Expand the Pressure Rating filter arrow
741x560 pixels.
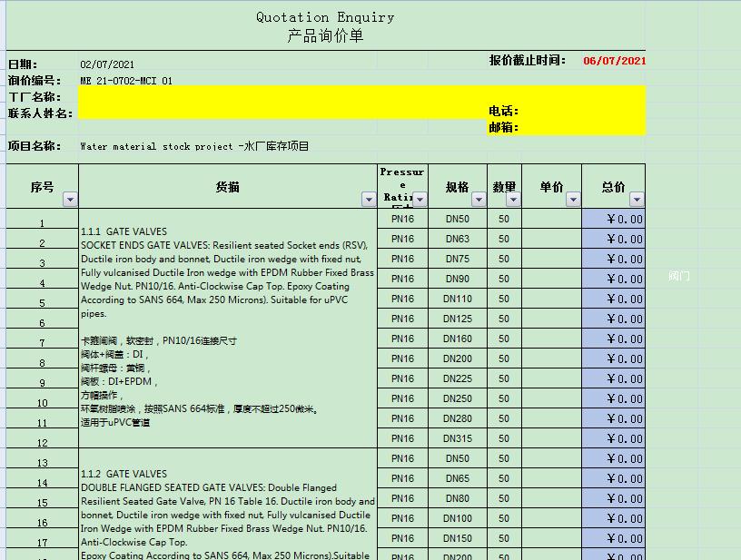pos(420,199)
